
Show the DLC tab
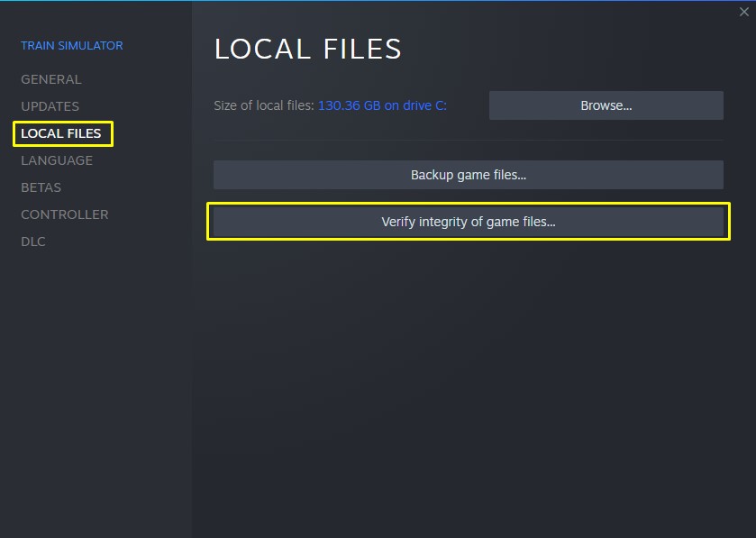[32, 241]
